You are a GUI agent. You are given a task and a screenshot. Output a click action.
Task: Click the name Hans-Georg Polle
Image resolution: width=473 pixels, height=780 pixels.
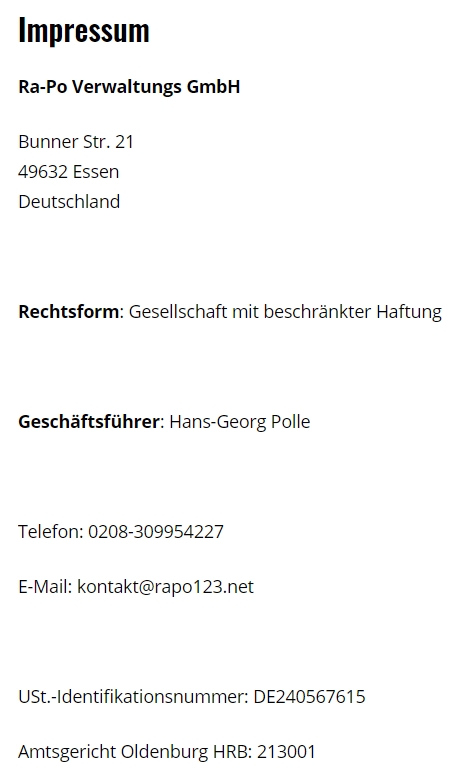tap(240, 422)
